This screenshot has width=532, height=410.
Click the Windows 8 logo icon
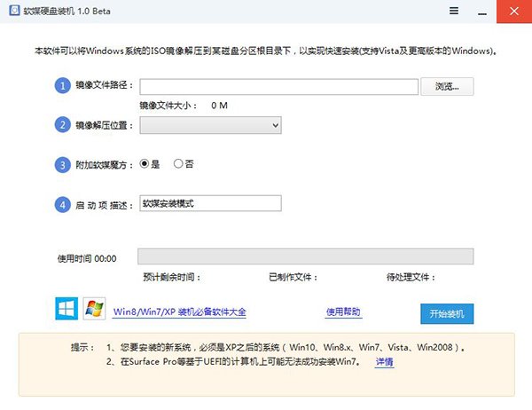66,309
